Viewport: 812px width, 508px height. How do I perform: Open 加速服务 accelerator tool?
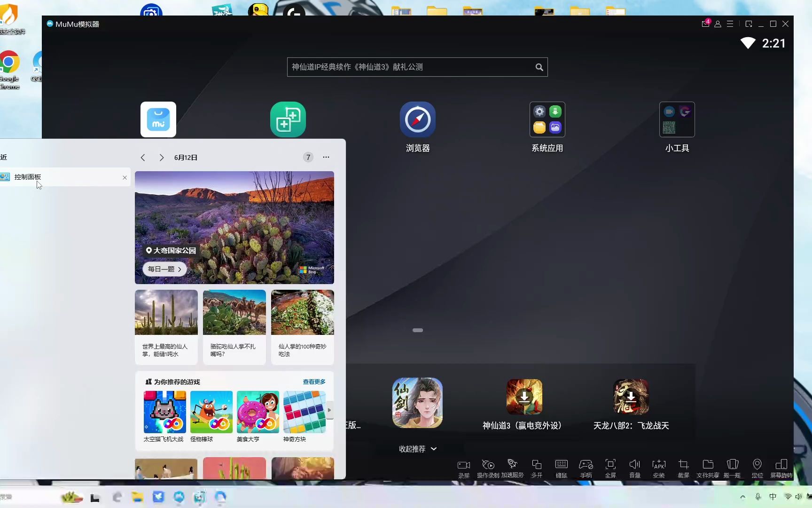coord(512,468)
